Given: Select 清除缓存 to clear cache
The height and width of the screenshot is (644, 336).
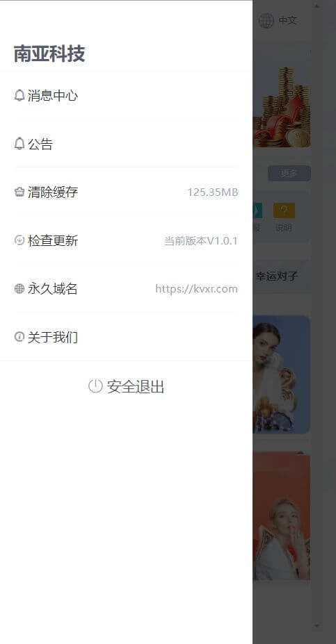Looking at the screenshot, I should pos(126,192).
